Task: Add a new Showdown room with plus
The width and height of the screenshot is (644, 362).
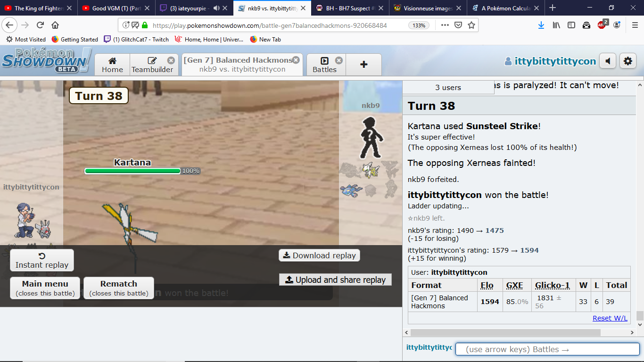Action: click(363, 65)
